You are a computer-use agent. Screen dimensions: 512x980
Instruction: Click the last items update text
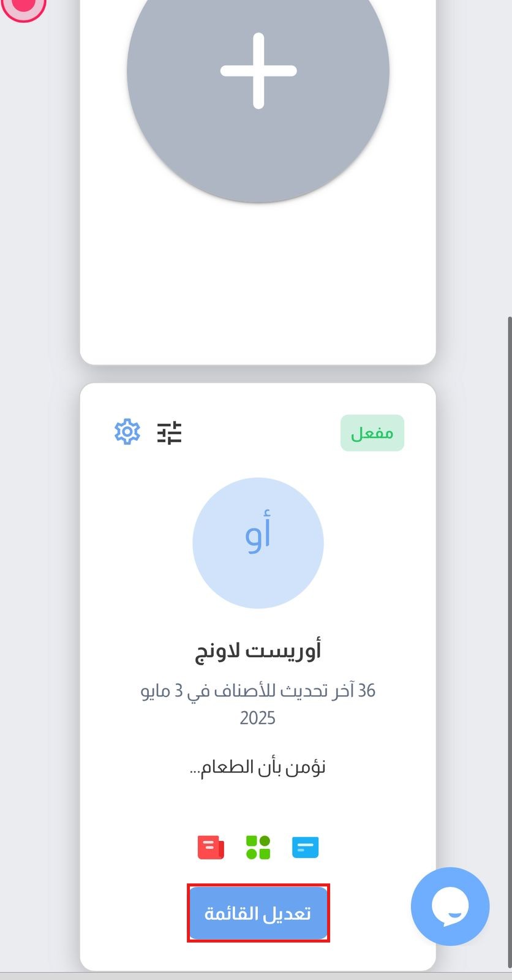point(258,691)
